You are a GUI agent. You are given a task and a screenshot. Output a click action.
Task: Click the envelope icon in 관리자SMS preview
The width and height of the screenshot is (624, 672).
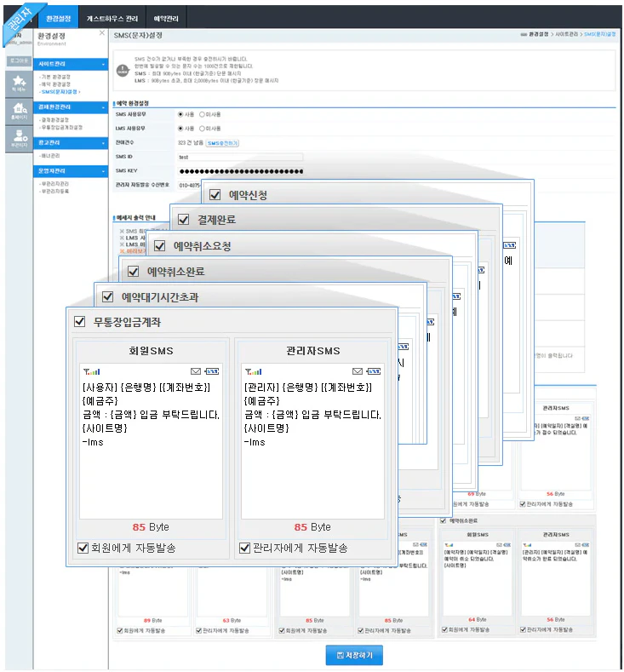click(358, 371)
